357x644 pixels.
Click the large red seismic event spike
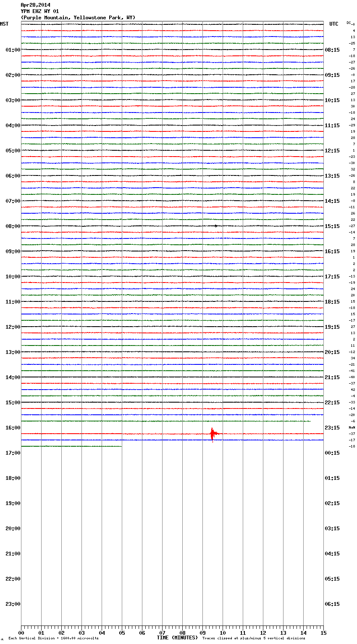213,434
